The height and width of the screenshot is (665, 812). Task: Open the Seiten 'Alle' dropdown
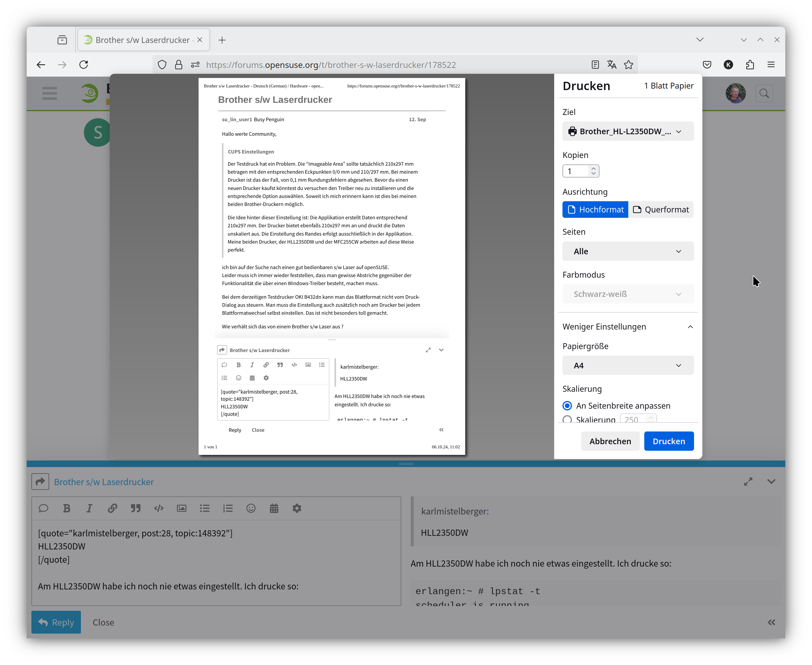(x=628, y=251)
